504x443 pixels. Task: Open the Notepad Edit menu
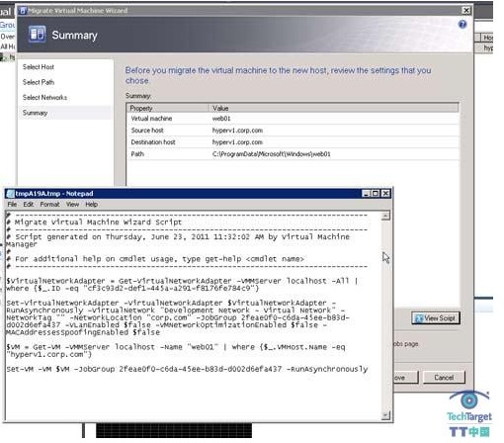[x=29, y=205]
